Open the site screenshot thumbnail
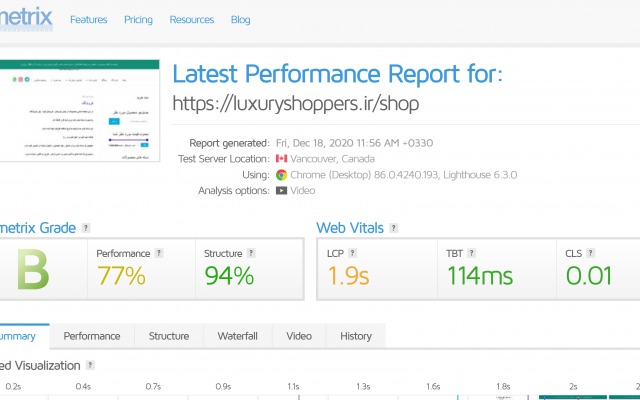Screen dimensions: 640x400 pos(80,111)
